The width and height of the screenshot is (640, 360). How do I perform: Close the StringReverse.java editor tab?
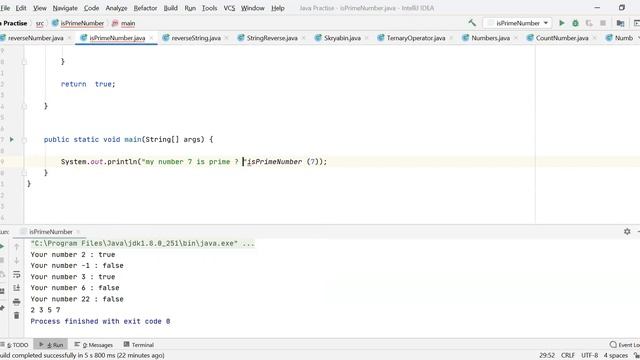coord(304,38)
